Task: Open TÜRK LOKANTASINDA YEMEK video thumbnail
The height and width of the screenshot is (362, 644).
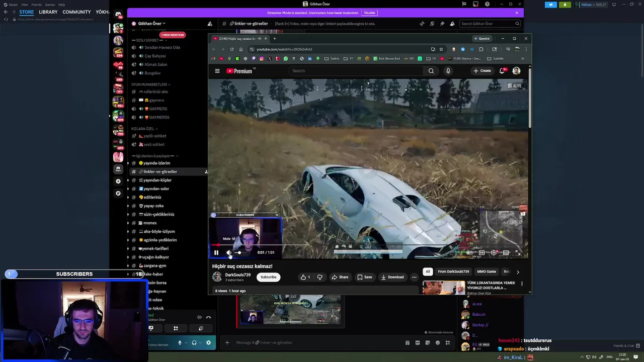Action: click(x=444, y=287)
